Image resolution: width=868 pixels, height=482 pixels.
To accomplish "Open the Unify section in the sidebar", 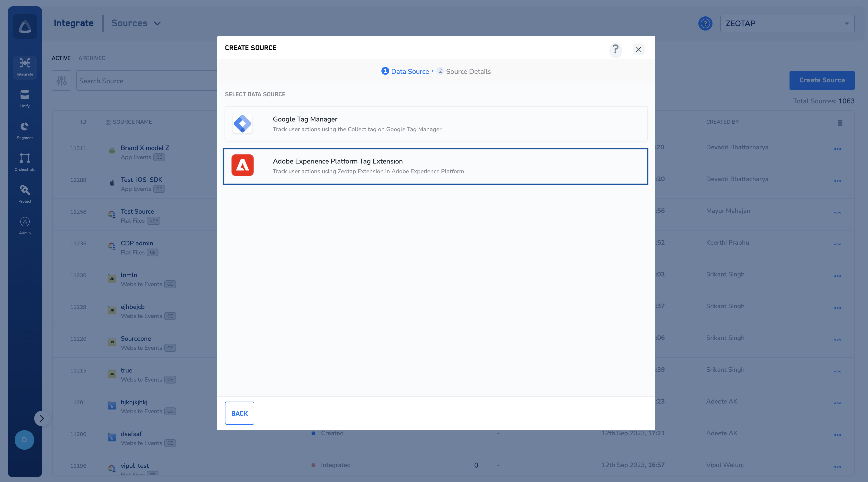I will tap(25, 98).
